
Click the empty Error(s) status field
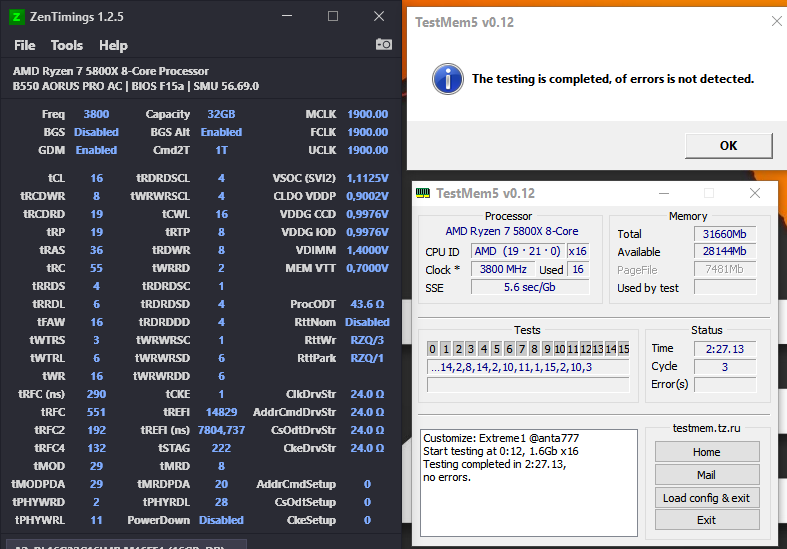(x=725, y=385)
